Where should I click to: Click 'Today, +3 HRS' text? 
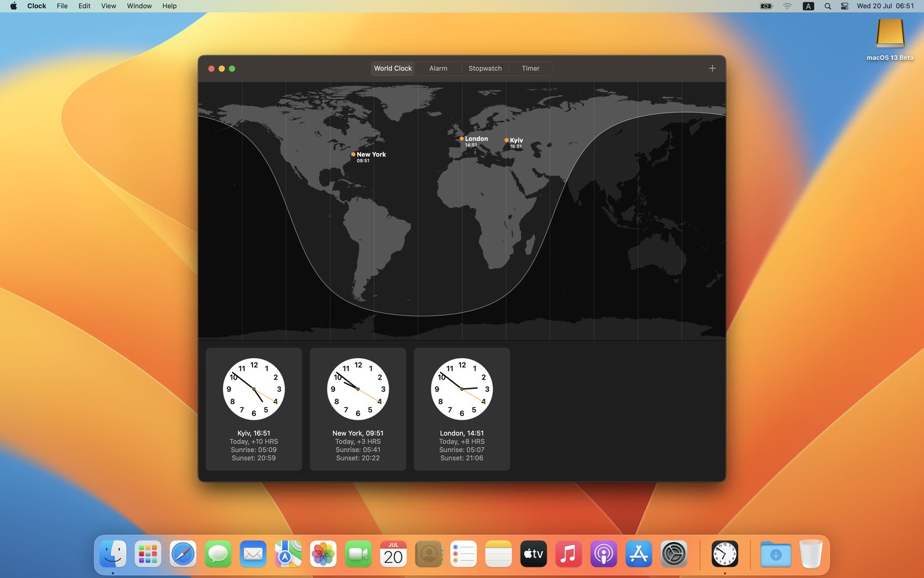(358, 442)
